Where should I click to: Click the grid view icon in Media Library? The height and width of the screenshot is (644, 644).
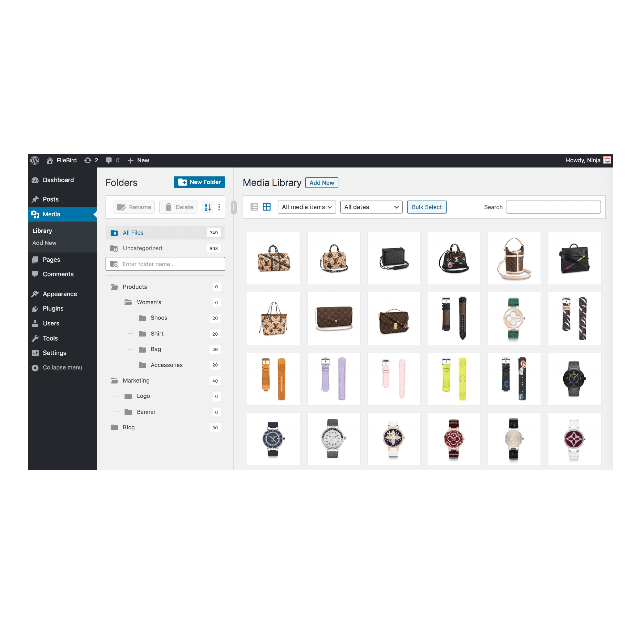click(x=266, y=206)
